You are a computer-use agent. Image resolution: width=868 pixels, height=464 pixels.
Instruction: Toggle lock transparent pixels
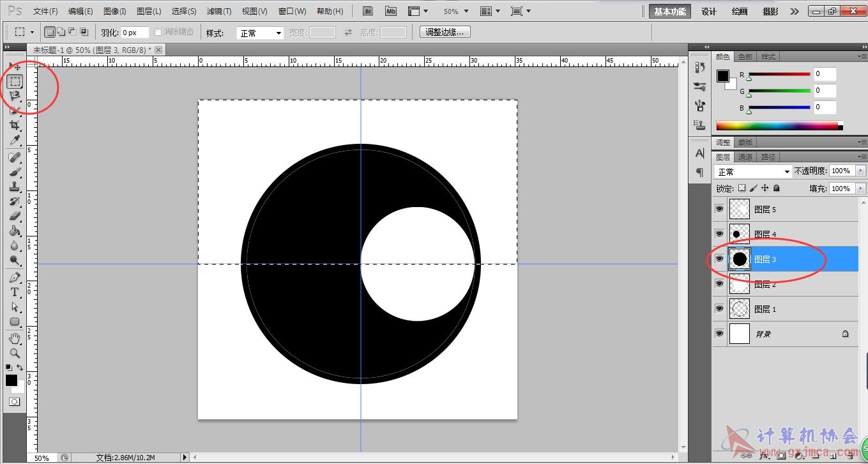[742, 189]
